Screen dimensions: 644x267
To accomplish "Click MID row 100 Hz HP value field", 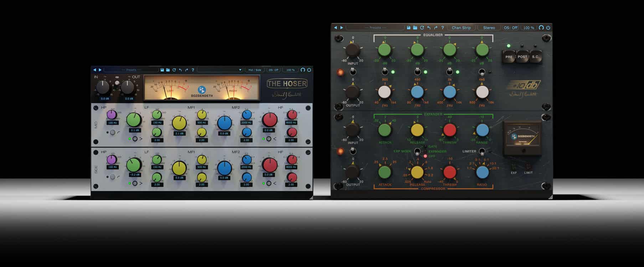I will (x=112, y=123).
